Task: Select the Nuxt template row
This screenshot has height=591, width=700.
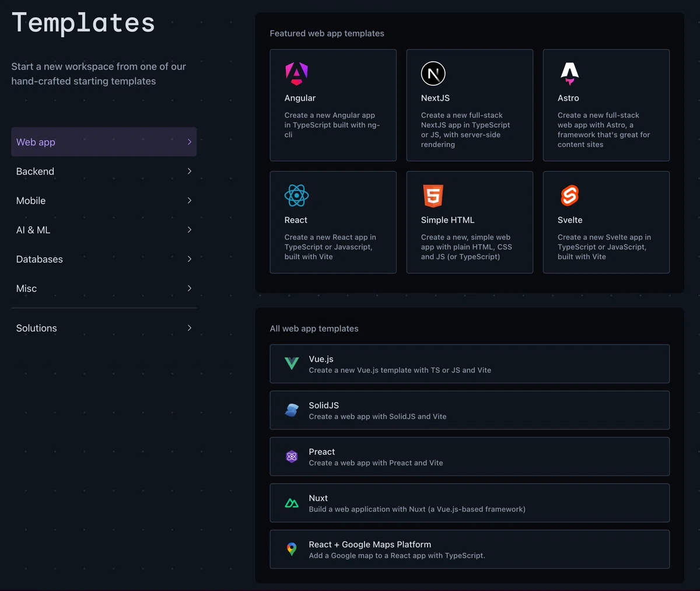Action: point(470,503)
